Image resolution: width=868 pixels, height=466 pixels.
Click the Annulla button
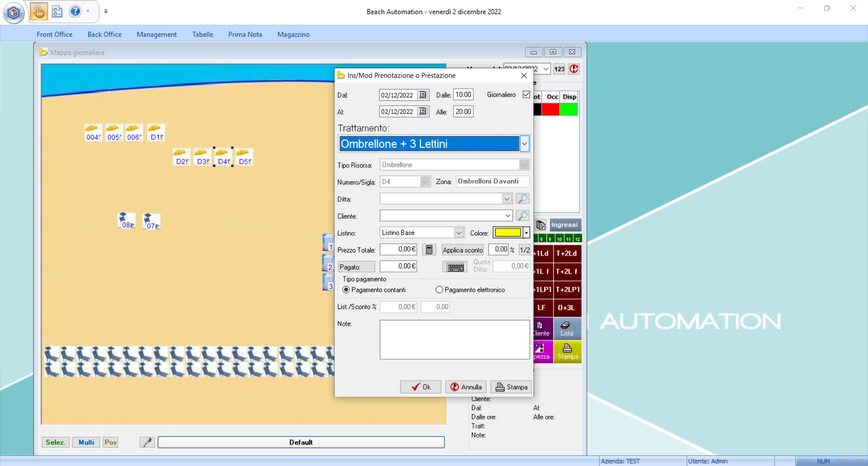pyautogui.click(x=466, y=387)
